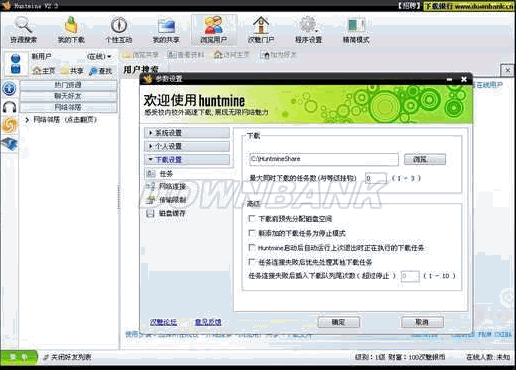Click the 访问主页 home toolbar item

[231, 55]
